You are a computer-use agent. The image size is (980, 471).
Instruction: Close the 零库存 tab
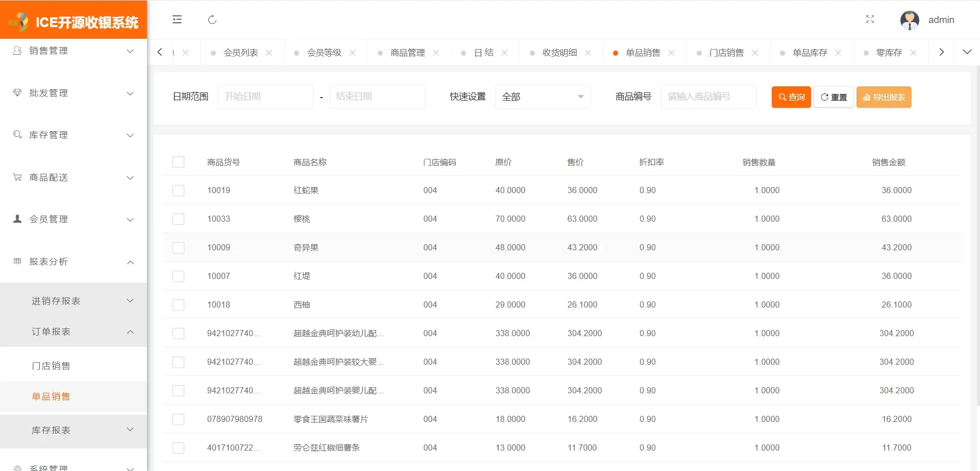(913, 53)
